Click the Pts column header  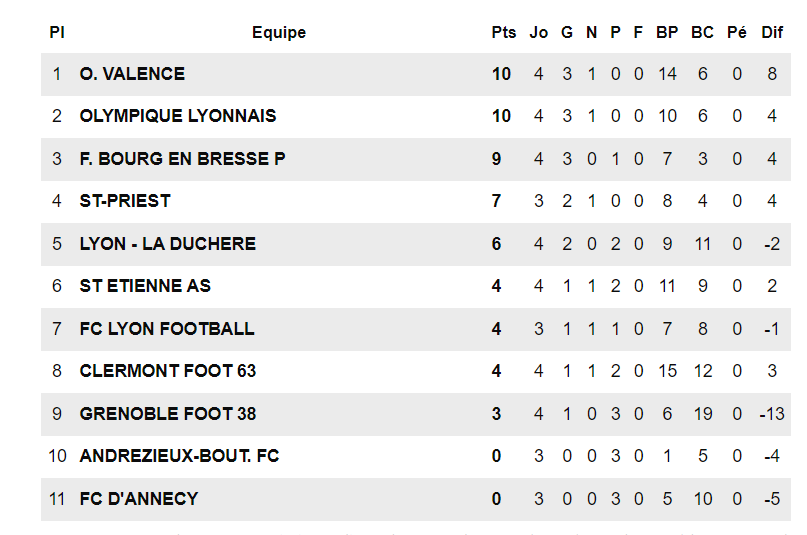[504, 33]
